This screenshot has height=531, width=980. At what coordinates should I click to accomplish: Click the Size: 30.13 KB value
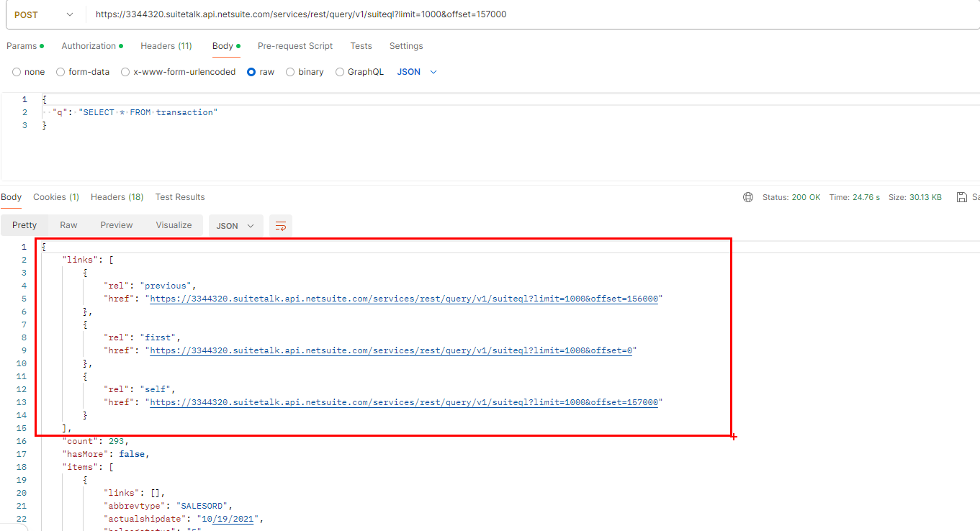[915, 197]
